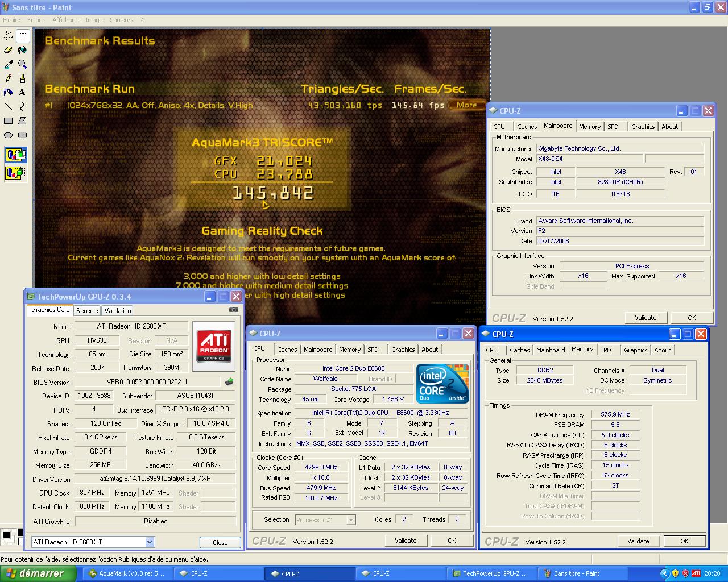
Task: Open the Processor #1 selection dropdown
Action: tap(351, 519)
